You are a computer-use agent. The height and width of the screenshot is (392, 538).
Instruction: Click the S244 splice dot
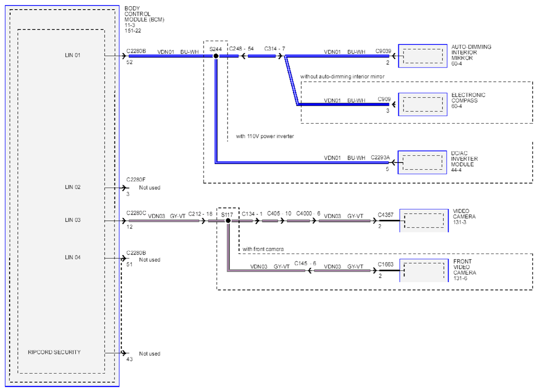click(x=216, y=56)
